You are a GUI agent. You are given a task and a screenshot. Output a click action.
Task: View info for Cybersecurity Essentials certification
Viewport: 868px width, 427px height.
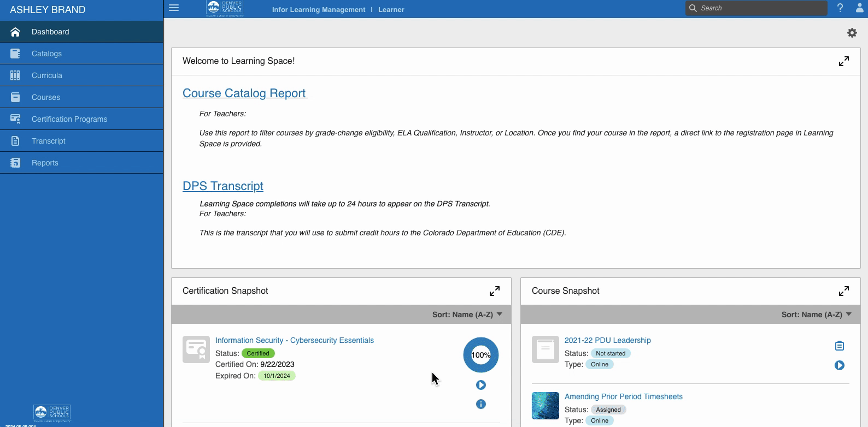(481, 404)
